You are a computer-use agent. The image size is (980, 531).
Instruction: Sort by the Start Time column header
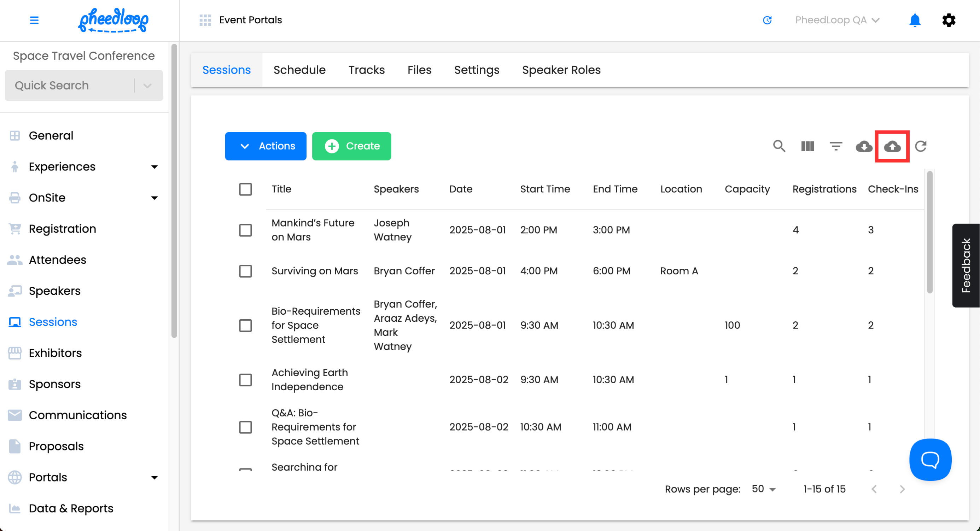point(545,189)
